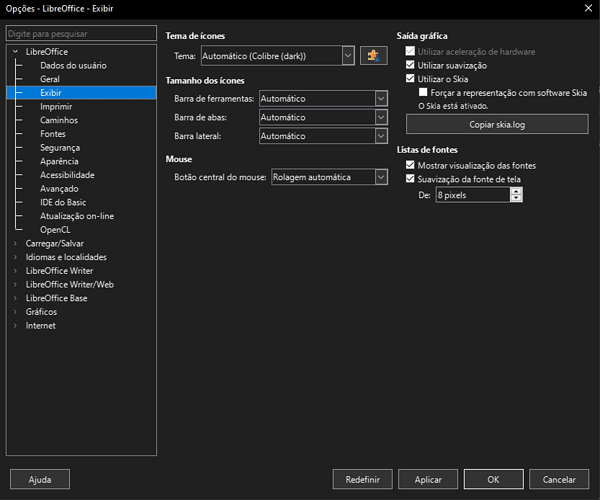The height and width of the screenshot is (500, 600).
Task: Enable 'Forçar a representação com software Skia'
Action: (423, 92)
